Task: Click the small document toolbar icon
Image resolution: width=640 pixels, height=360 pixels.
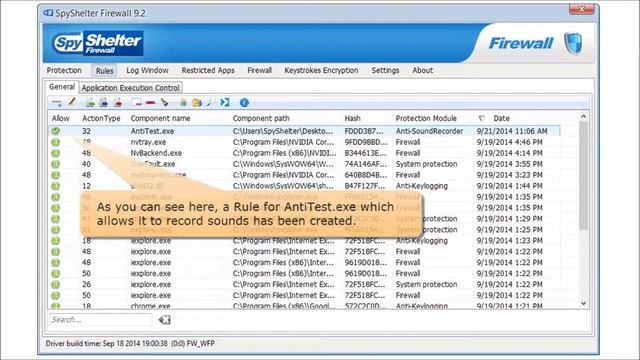Action: pyautogui.click(x=183, y=103)
